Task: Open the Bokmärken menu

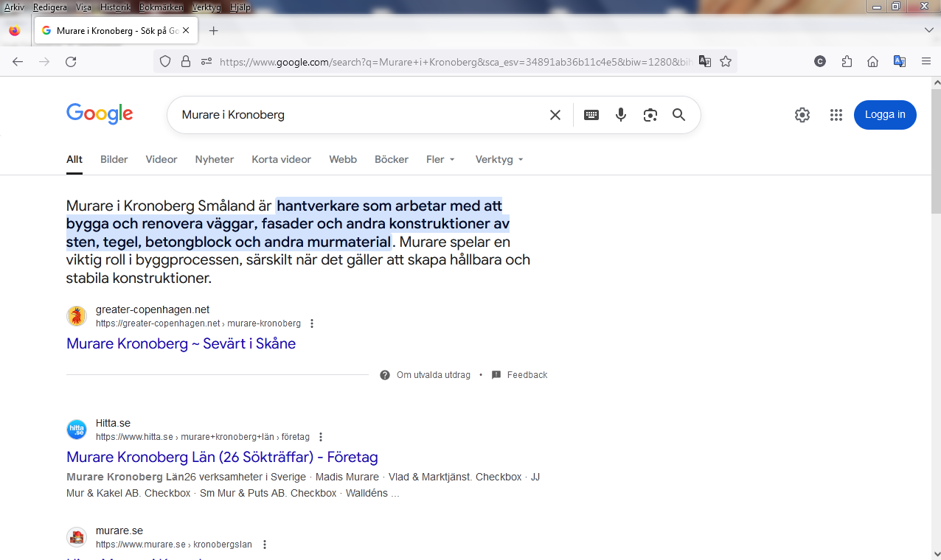Action: (161, 7)
